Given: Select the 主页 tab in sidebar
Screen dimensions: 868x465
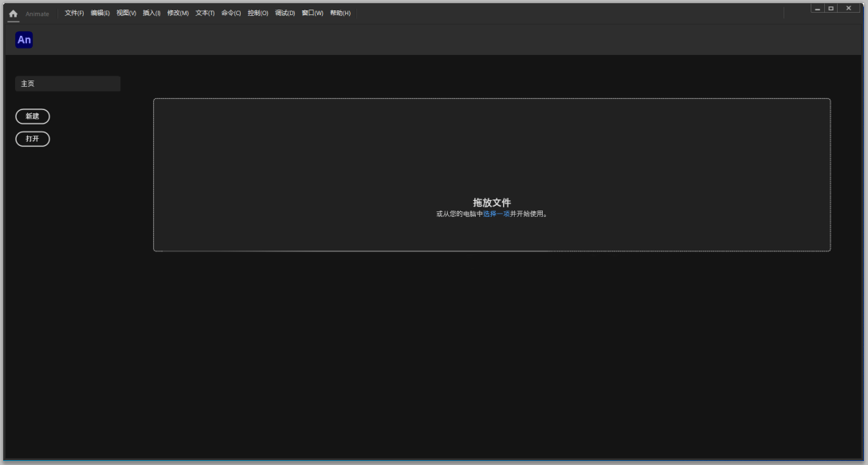Looking at the screenshot, I should (x=68, y=84).
